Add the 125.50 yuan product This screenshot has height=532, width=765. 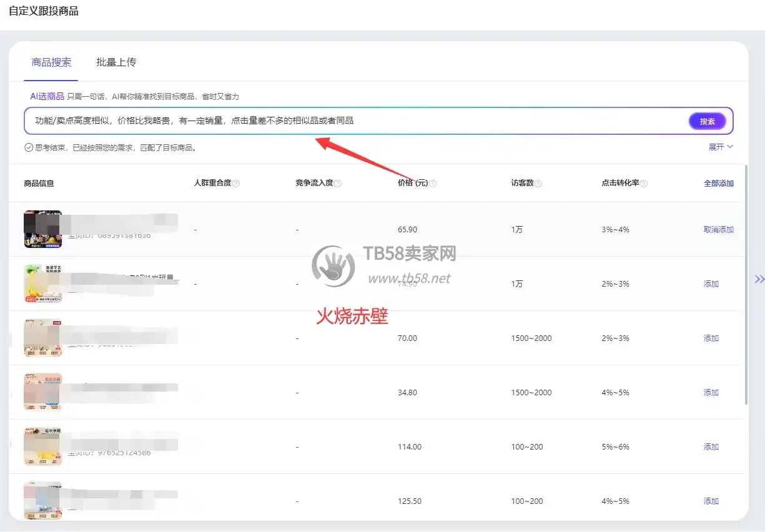711,501
